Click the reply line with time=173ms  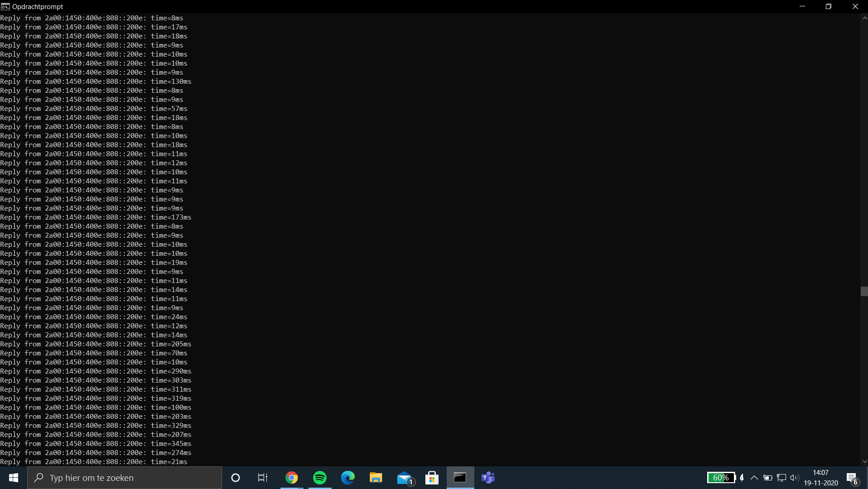[x=96, y=217]
